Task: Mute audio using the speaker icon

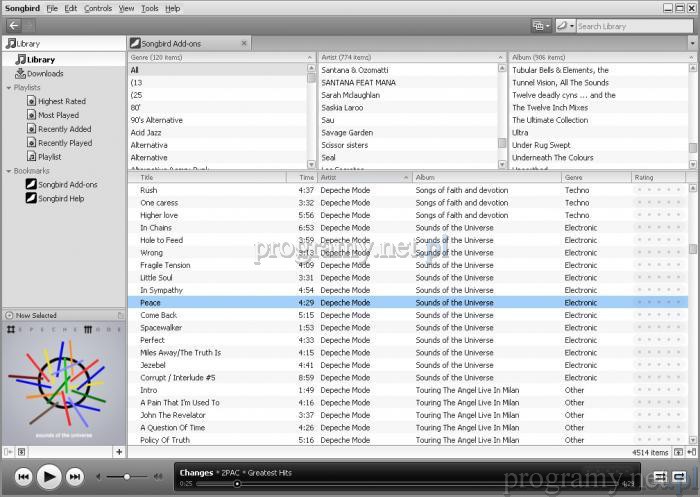Action: pos(97,477)
